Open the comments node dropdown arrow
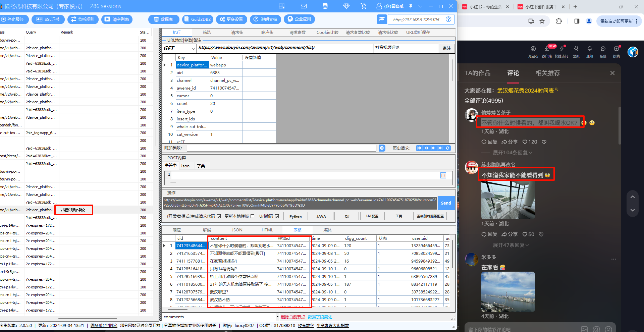 click(277, 317)
